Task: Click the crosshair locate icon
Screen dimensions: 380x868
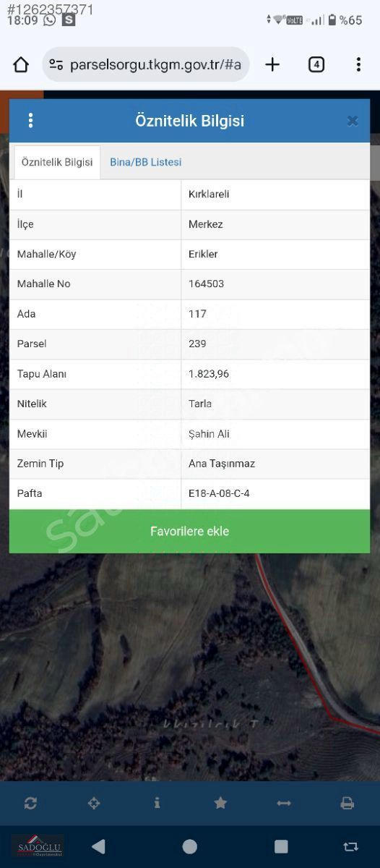Action: pyautogui.click(x=94, y=803)
